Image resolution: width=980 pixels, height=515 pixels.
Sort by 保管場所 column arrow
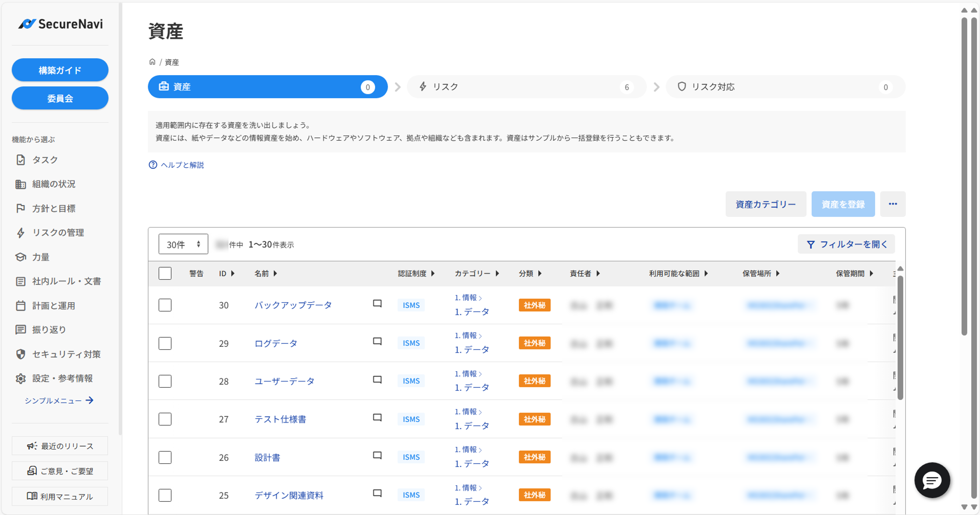[x=778, y=273]
